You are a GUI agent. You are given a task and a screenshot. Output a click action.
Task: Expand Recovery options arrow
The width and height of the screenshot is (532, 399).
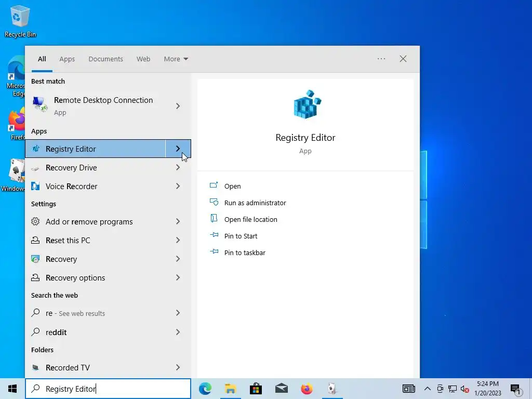tap(178, 277)
